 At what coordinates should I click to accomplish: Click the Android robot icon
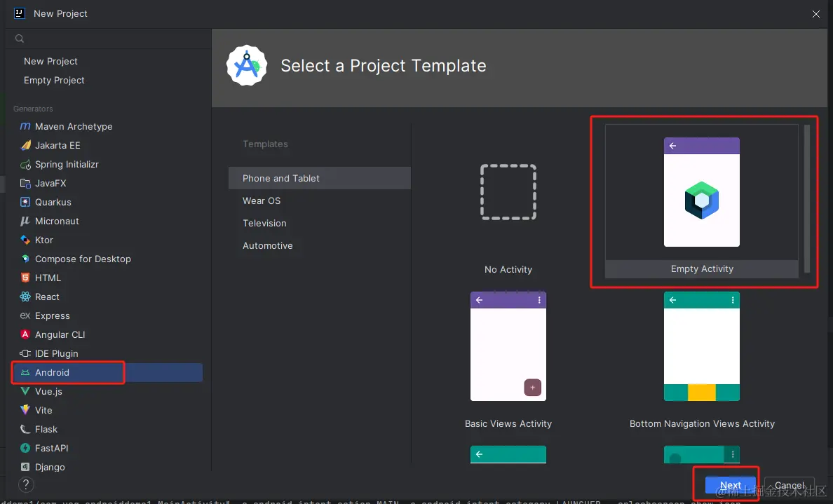pos(25,372)
